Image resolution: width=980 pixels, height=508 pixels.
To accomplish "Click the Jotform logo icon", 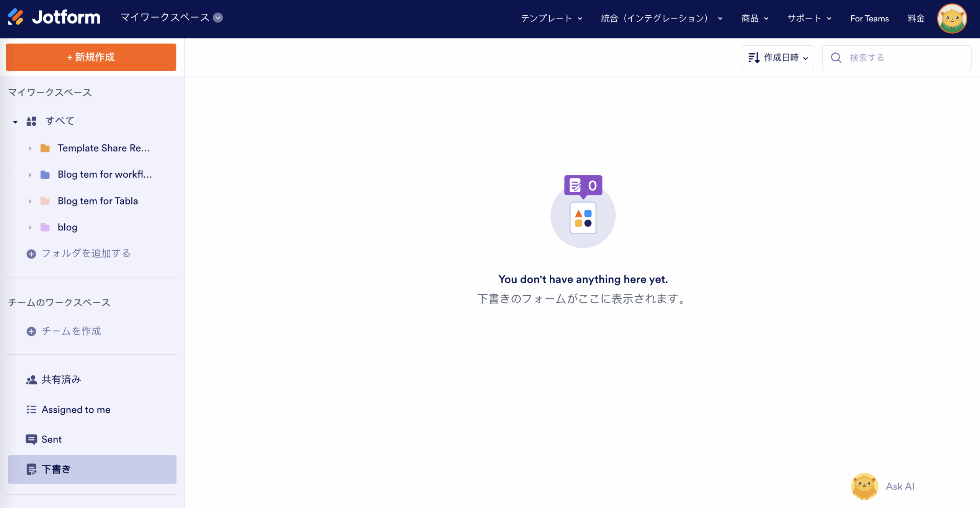I will point(16,17).
